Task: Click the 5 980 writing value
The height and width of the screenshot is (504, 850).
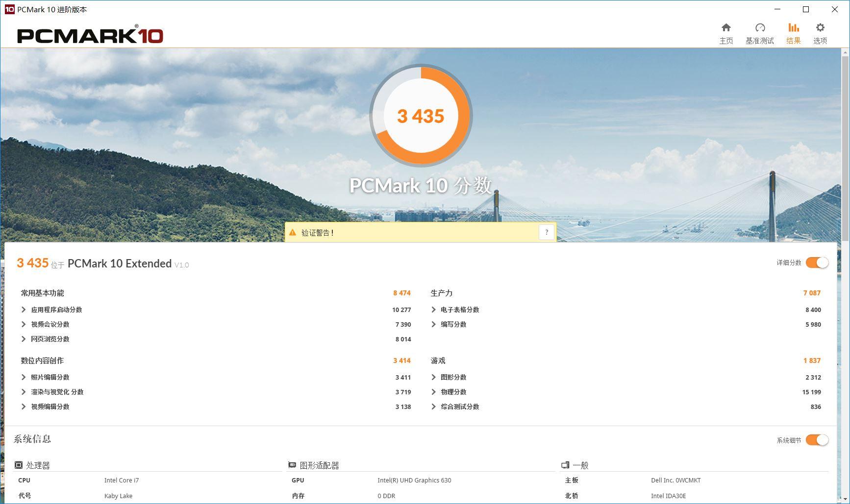Action: click(x=813, y=324)
